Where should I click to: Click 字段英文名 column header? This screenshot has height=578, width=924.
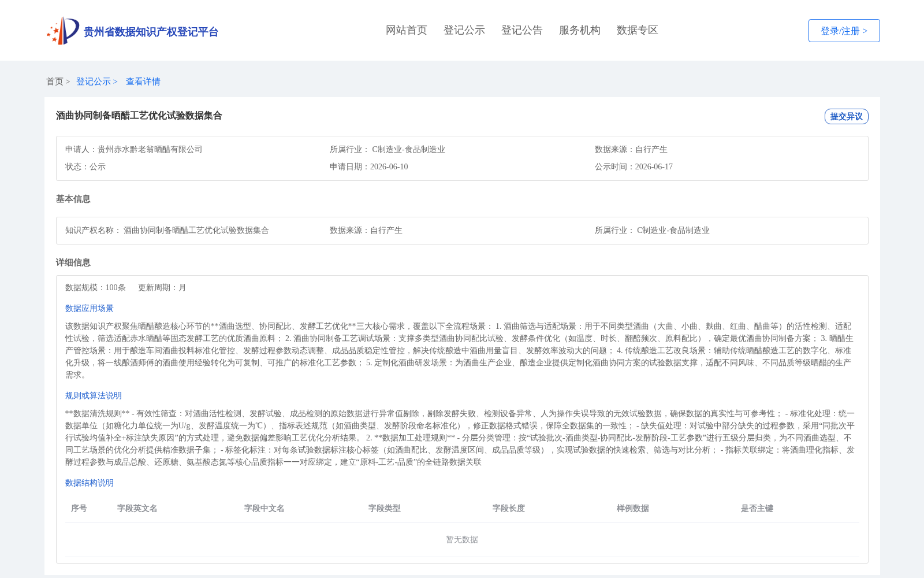click(137, 508)
